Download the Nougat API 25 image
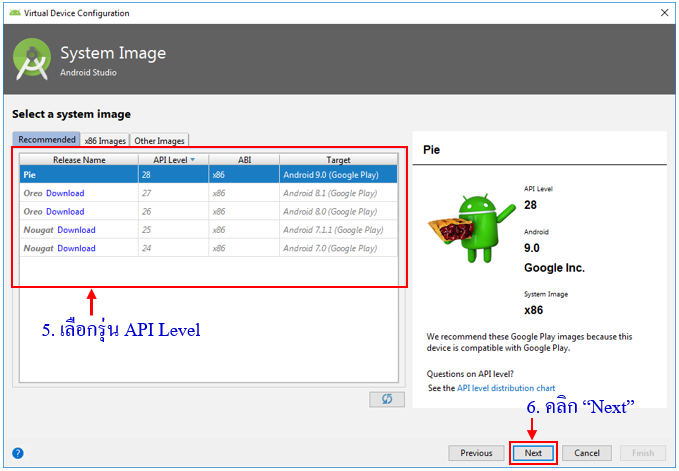This screenshot has height=471, width=679. pos(76,230)
